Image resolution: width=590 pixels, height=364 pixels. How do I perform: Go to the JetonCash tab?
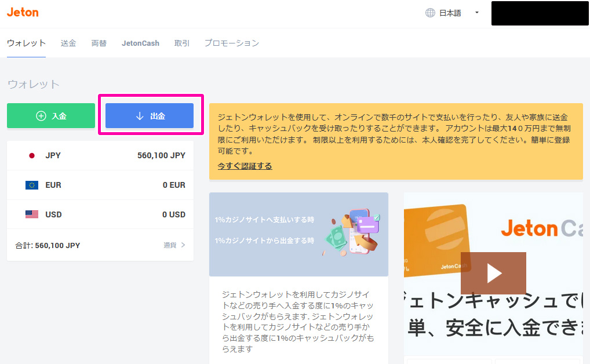tap(140, 43)
